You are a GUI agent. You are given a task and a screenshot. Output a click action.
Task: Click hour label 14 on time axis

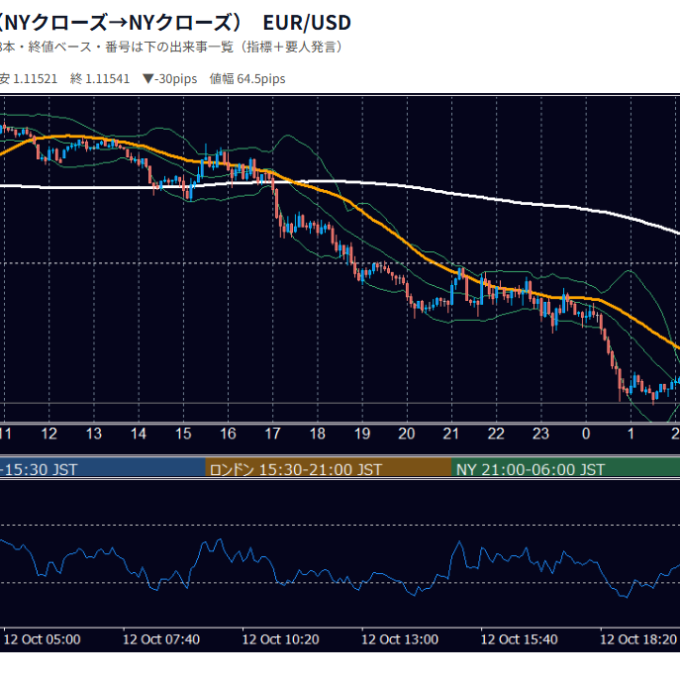[x=138, y=434]
